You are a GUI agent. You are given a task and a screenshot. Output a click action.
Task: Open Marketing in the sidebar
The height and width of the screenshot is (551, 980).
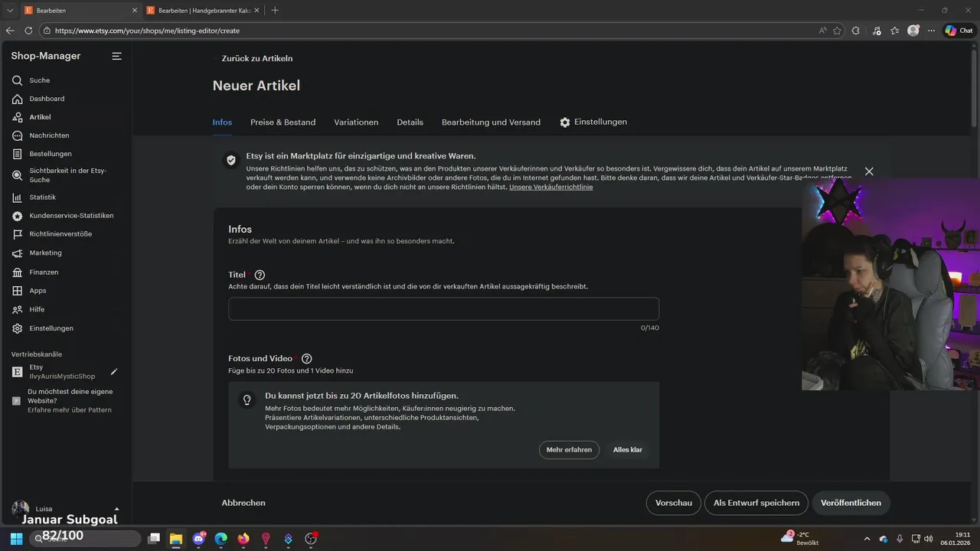click(x=45, y=253)
